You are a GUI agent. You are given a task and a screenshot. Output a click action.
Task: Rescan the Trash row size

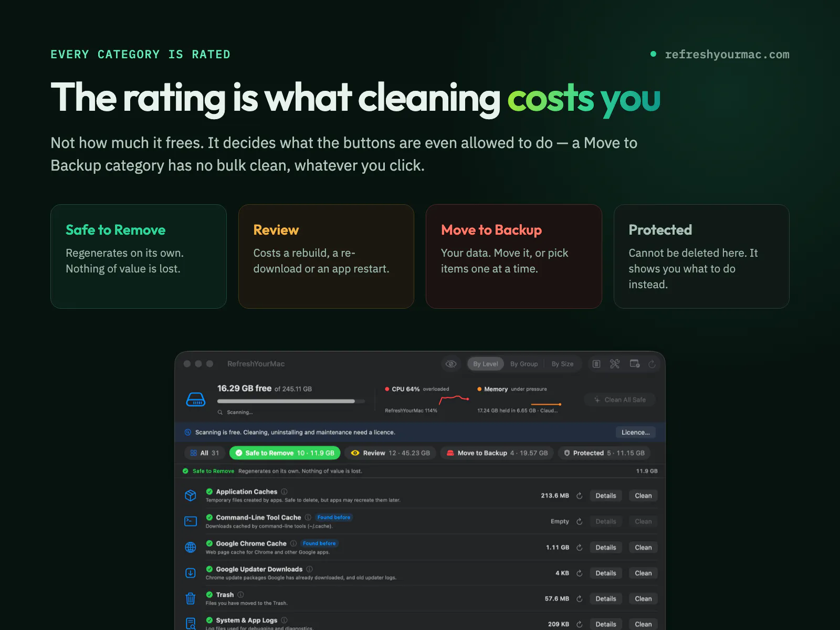580,598
